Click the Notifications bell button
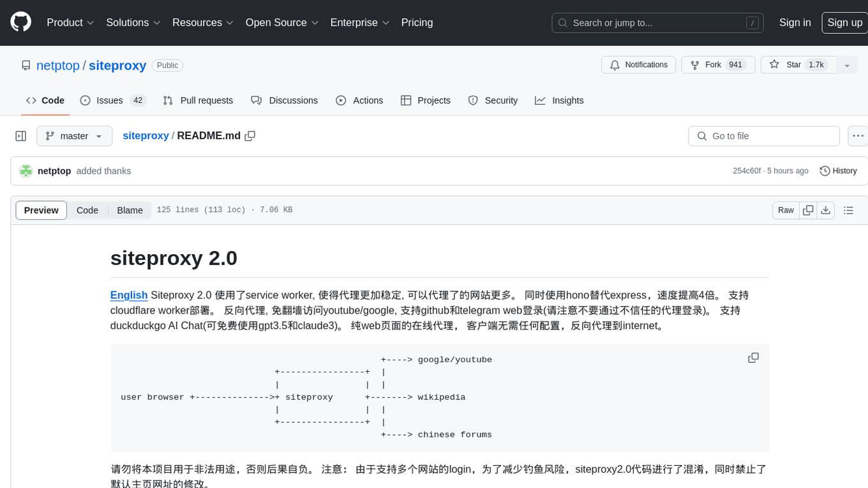Viewport: 868px width, 488px height. (x=639, y=65)
